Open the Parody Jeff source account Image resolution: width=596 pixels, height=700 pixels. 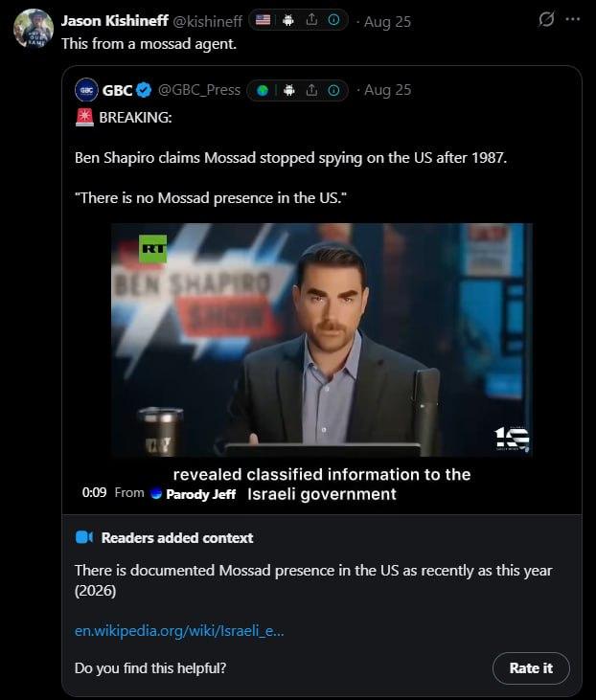tap(200, 494)
